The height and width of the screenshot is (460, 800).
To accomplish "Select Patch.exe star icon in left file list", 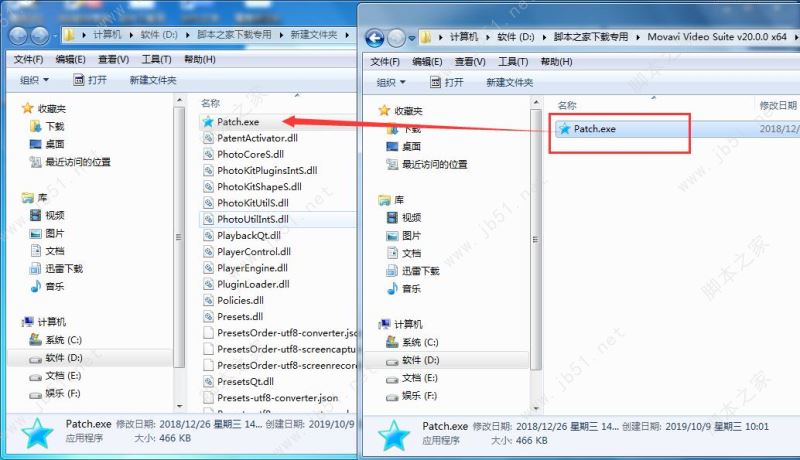I will pyautogui.click(x=208, y=122).
